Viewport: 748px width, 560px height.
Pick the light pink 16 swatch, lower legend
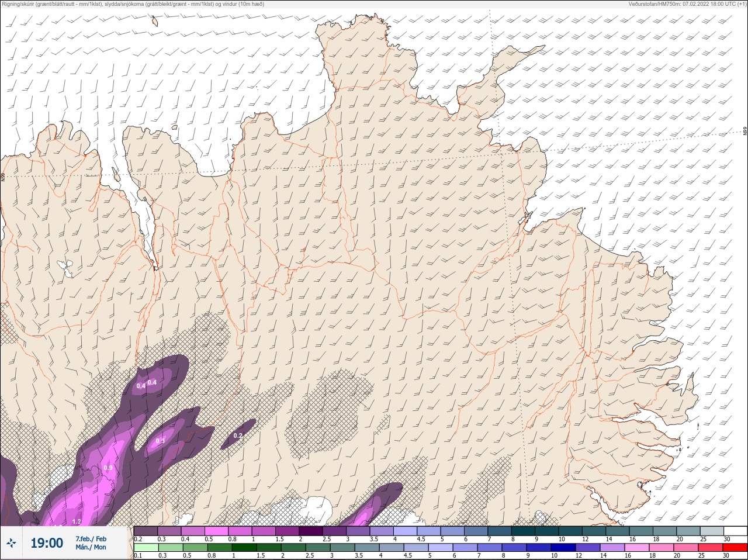point(637,548)
